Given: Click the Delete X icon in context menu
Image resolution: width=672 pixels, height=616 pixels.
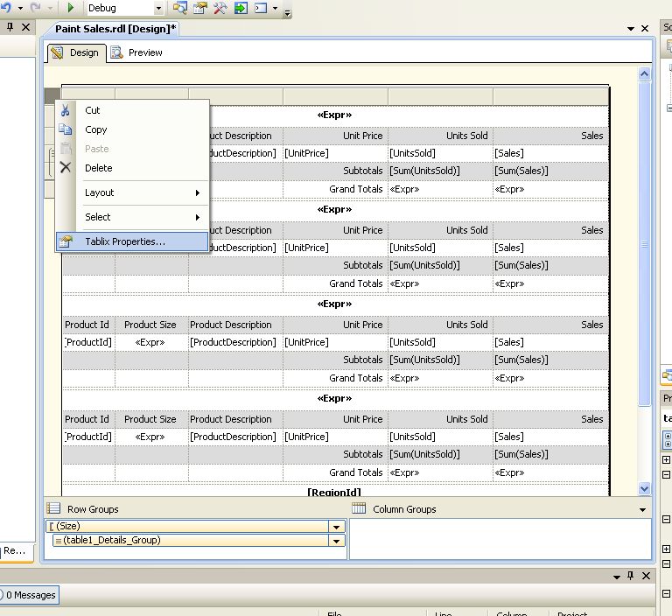Looking at the screenshot, I should (66, 167).
